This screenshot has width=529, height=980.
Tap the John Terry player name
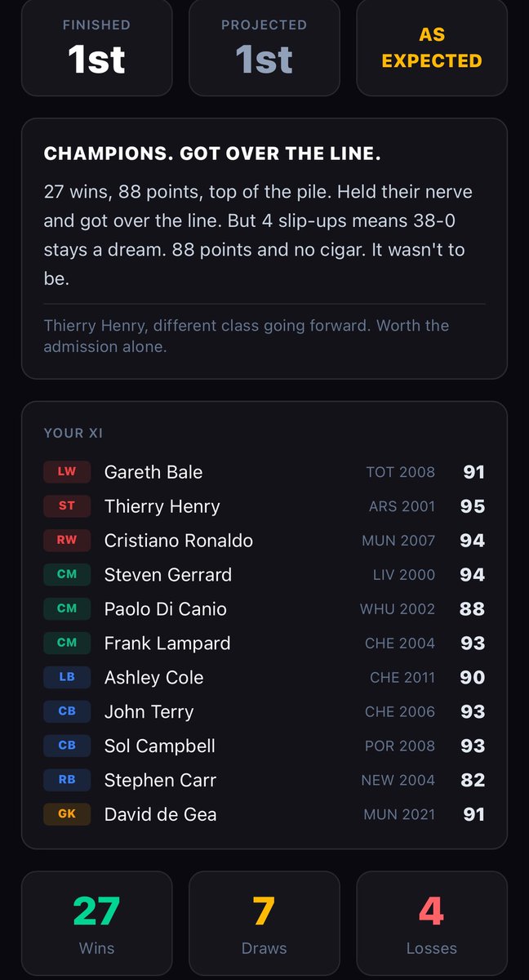pyautogui.click(x=149, y=712)
